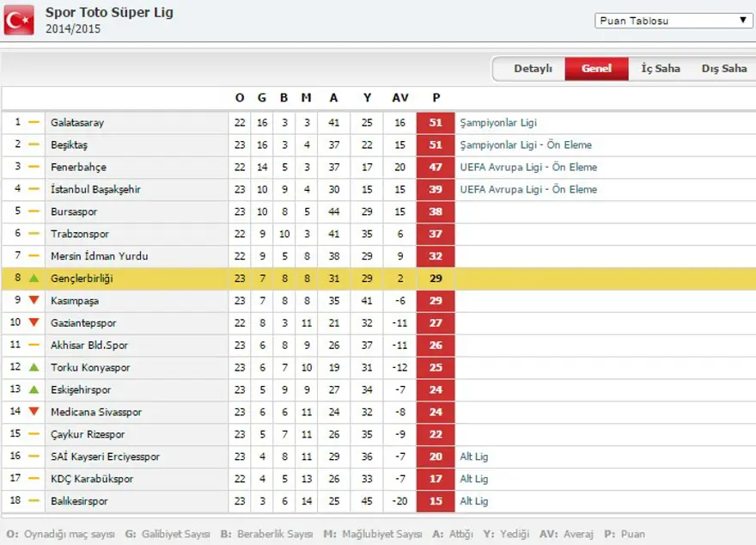
Task: Switch to the Detaylı tab
Action: (533, 69)
